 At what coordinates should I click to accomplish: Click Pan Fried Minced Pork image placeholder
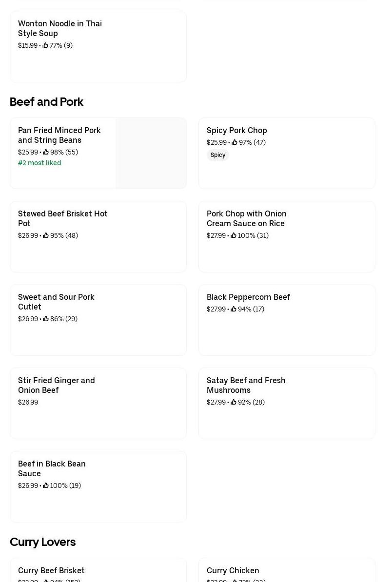(x=151, y=153)
